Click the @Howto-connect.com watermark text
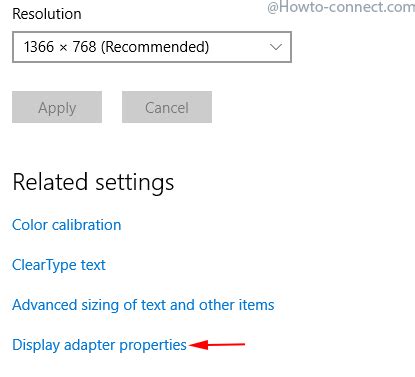Screen dimensions: 415x377 341,7
